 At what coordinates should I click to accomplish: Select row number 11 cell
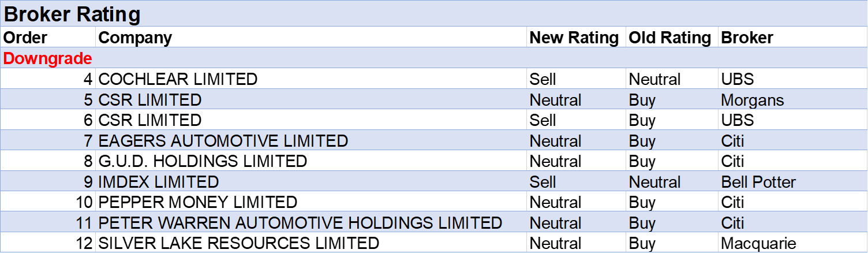tap(84, 223)
